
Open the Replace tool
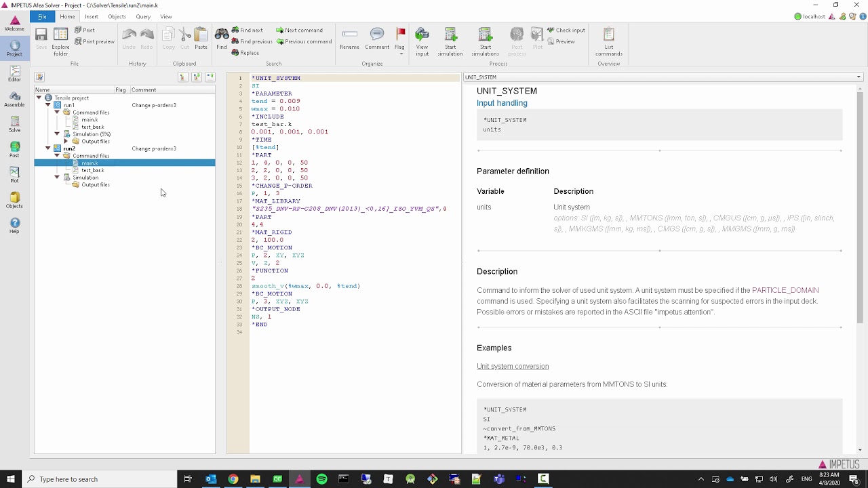tap(245, 53)
